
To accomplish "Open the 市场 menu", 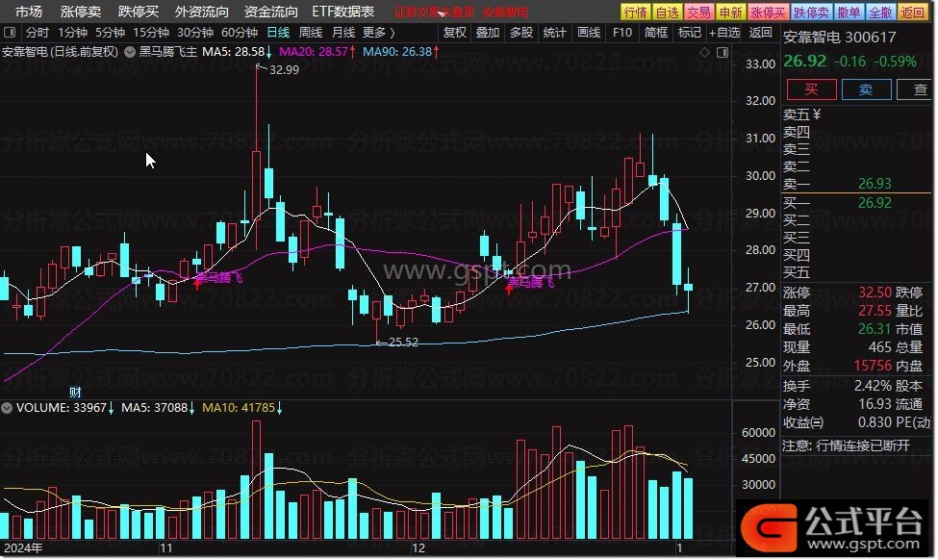I will point(28,12).
